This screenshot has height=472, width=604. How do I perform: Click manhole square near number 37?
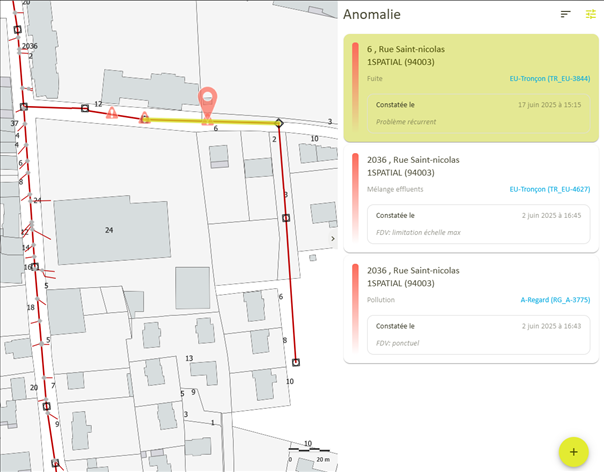click(24, 107)
